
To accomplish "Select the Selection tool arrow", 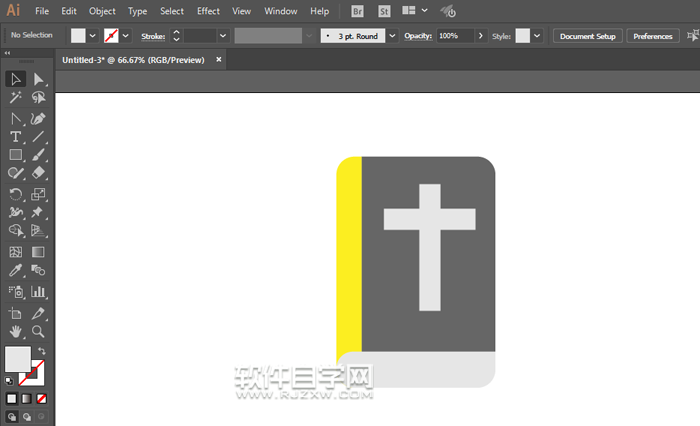I will 16,79.
